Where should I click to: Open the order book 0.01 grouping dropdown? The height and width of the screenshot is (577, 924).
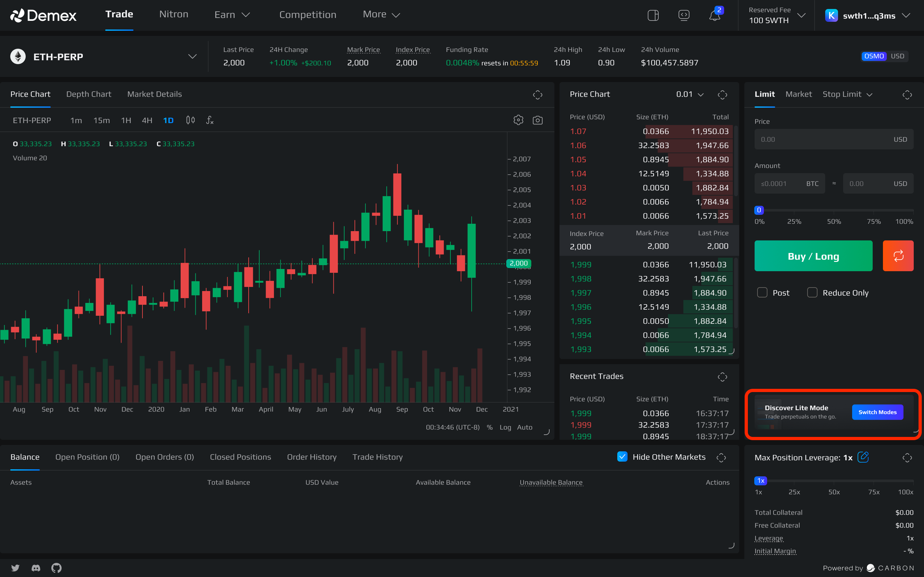[689, 94]
